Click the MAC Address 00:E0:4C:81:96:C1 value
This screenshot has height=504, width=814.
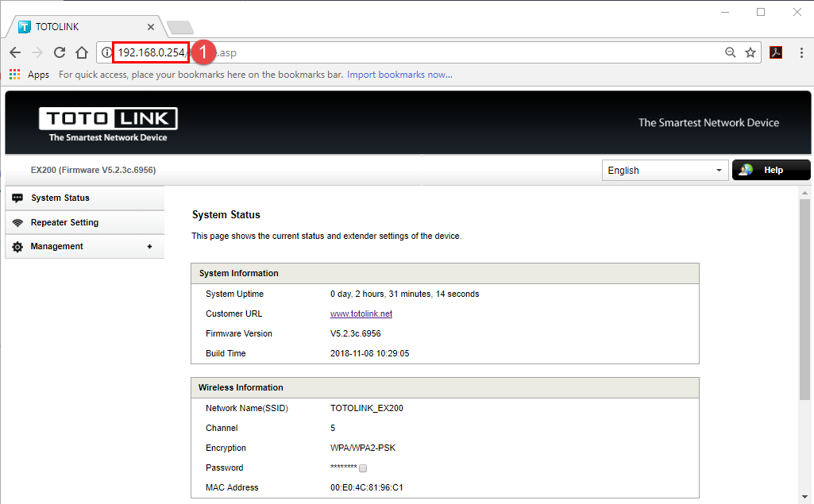[367, 487]
